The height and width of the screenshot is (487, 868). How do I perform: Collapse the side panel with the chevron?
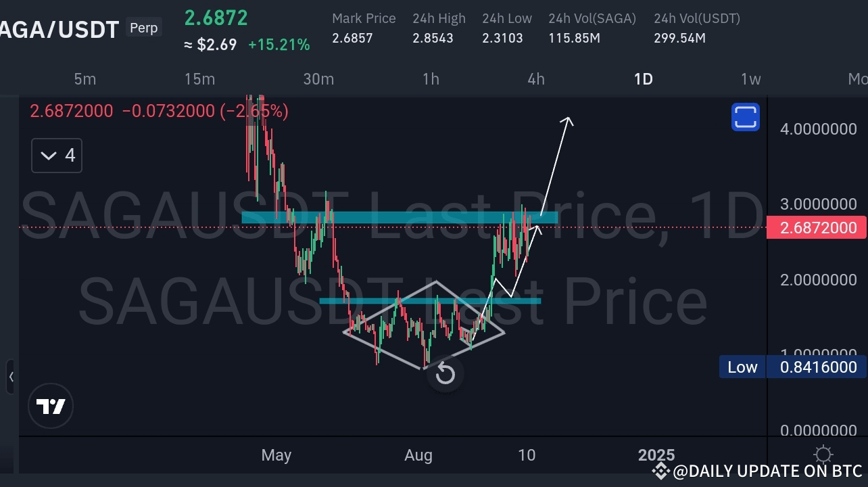[11, 377]
